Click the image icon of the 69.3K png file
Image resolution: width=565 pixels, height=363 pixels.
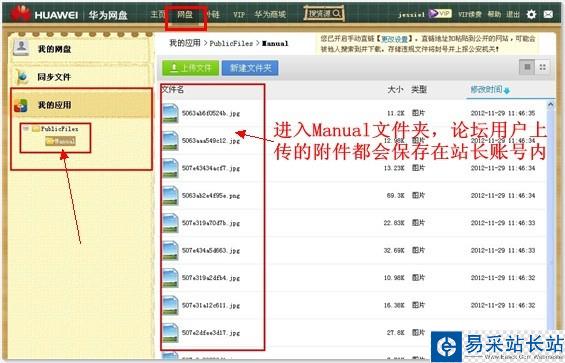[170, 195]
